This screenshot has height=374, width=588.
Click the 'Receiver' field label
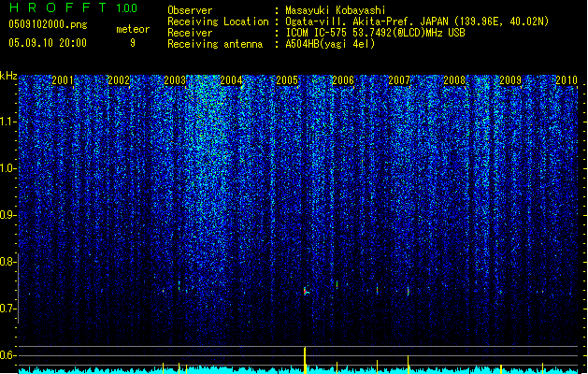[x=190, y=33]
